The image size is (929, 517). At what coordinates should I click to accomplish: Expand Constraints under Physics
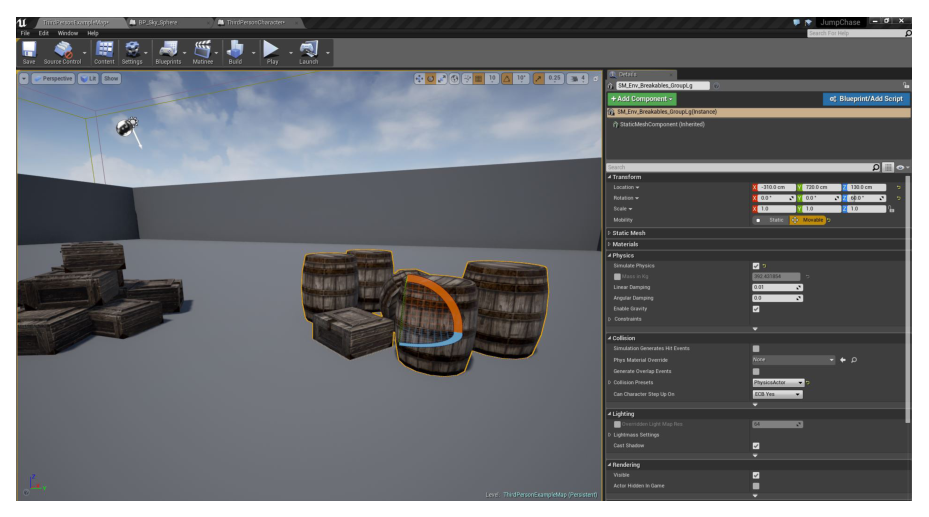tap(610, 319)
